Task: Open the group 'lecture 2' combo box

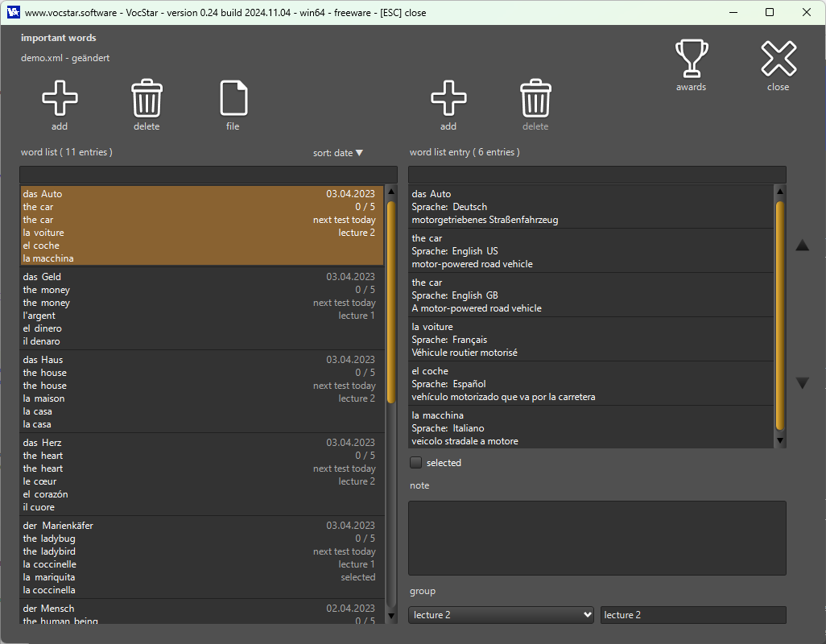Action: [501, 614]
